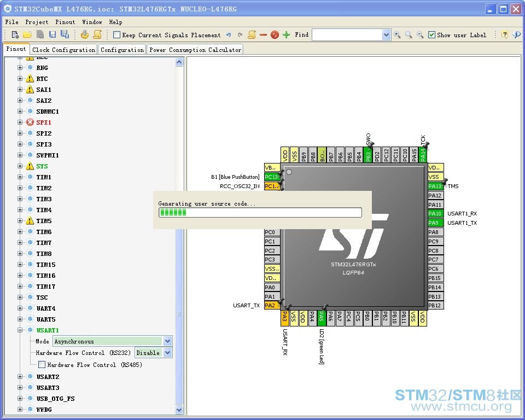Open the Help menu
Image resolution: width=525 pixels, height=420 pixels.
[115, 22]
